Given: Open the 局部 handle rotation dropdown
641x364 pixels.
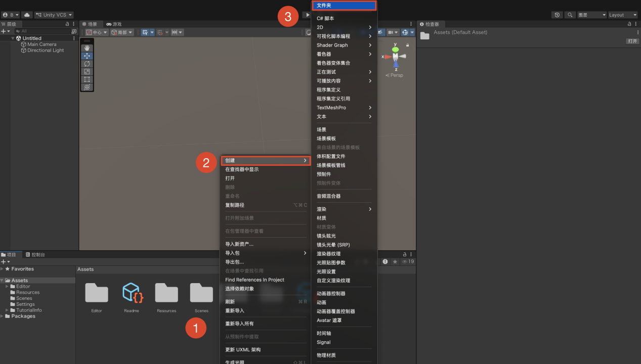Looking at the screenshot, I should point(122,32).
